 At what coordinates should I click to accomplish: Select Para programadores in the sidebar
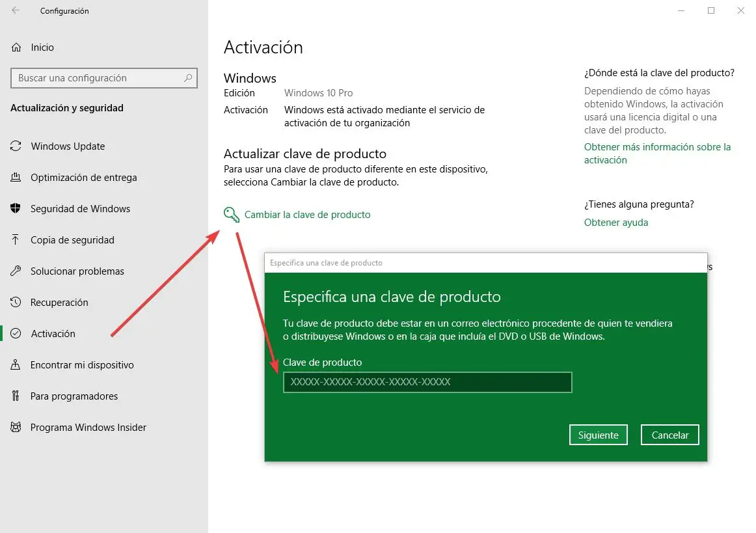tap(74, 396)
